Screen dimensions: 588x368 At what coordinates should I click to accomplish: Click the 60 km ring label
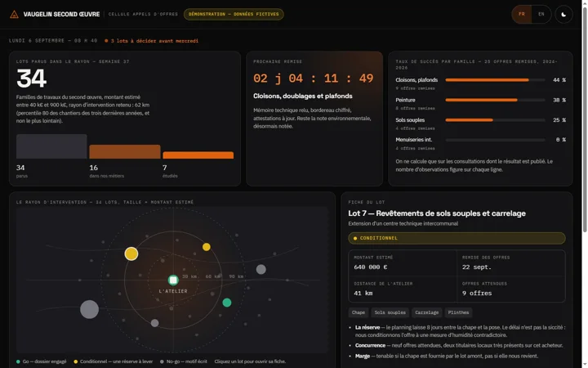coord(212,276)
